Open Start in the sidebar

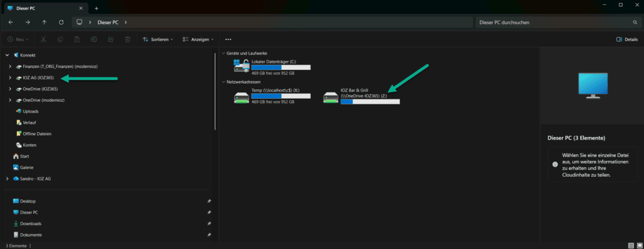tap(21, 156)
